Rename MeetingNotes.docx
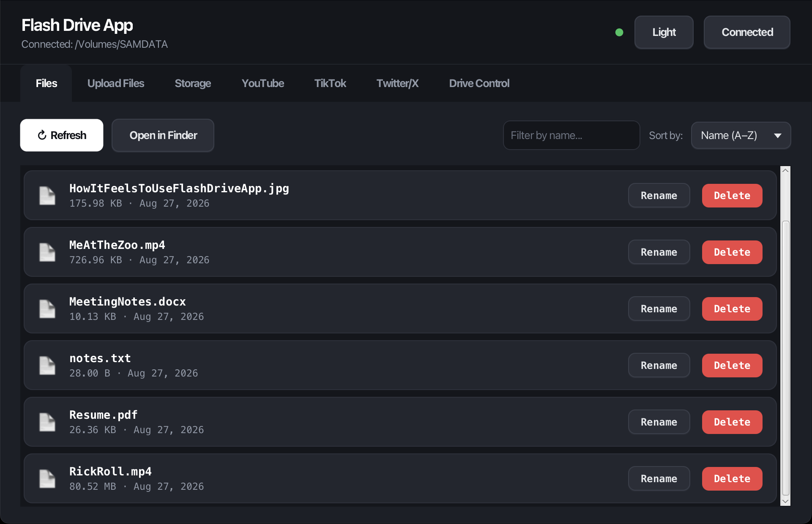This screenshot has width=812, height=524. [x=659, y=309]
